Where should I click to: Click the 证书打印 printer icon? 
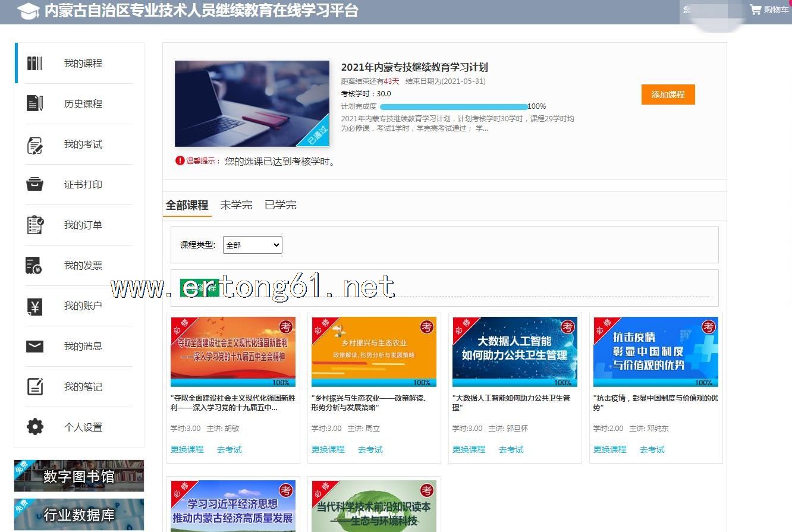(35, 184)
